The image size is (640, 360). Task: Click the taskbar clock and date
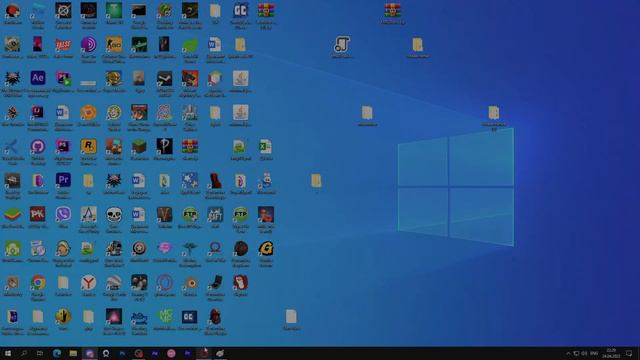pos(611,353)
